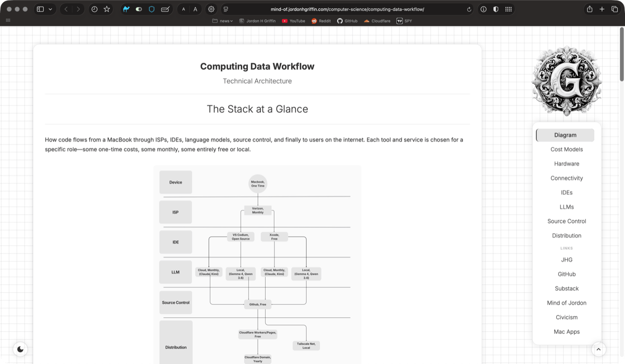Image resolution: width=625 pixels, height=364 pixels.
Task: Select Diagram in the page navigation
Action: point(565,135)
